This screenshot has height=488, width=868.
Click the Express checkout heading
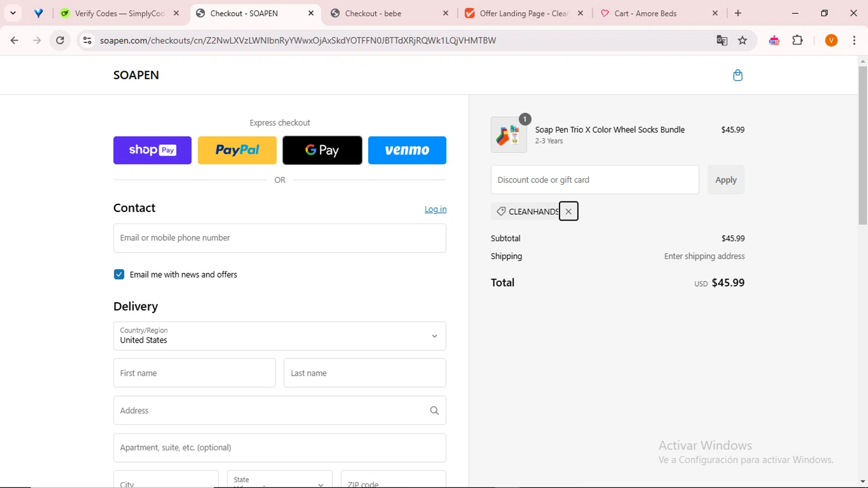(279, 123)
